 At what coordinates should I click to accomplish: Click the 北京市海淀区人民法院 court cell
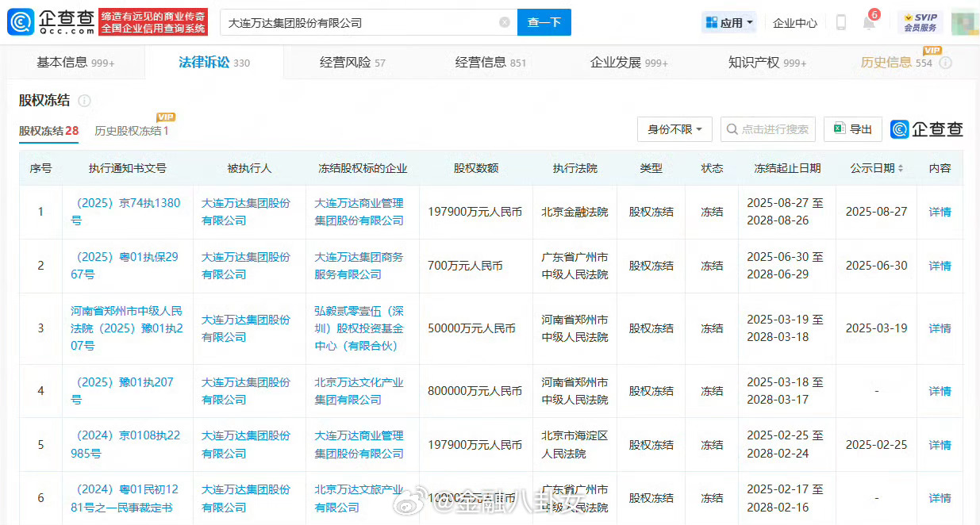(575, 445)
